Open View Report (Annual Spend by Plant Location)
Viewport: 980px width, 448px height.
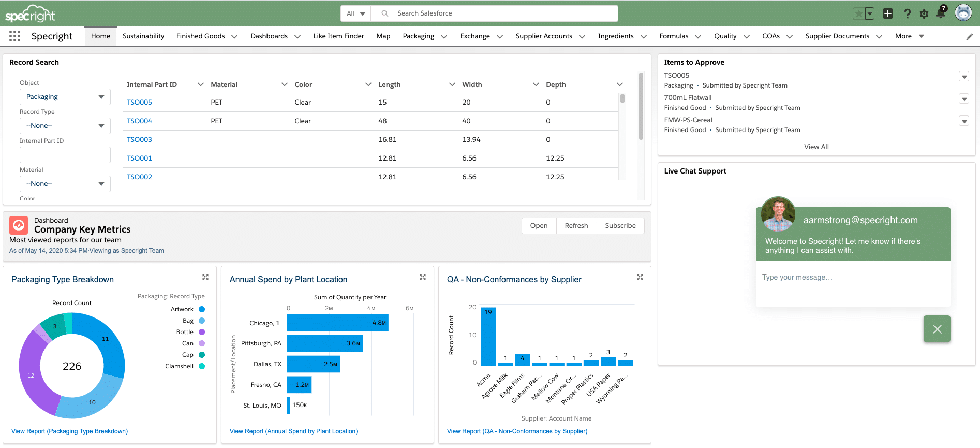tap(293, 431)
